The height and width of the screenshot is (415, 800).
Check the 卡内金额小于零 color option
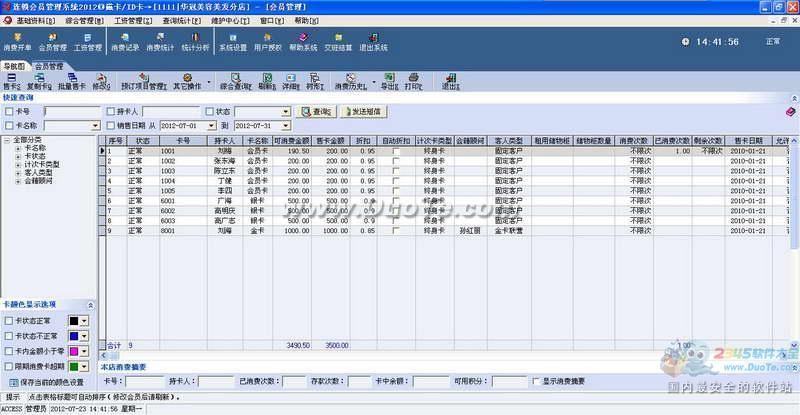coord(9,352)
